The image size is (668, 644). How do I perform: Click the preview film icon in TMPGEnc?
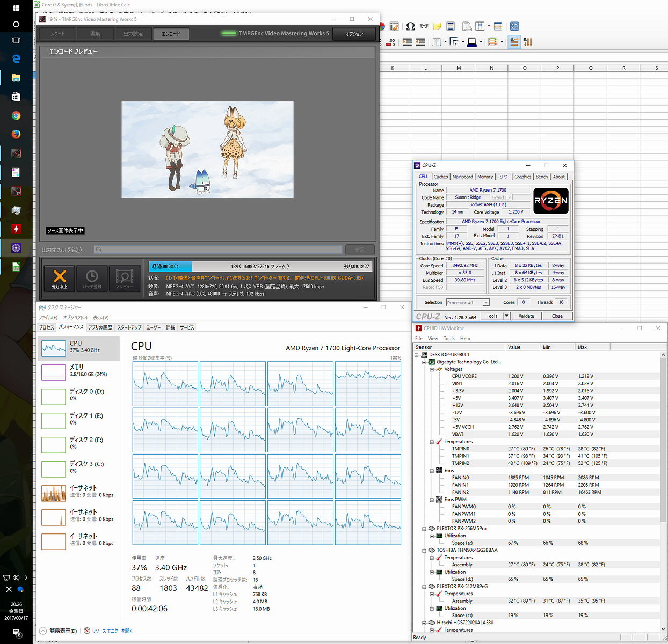[125, 279]
